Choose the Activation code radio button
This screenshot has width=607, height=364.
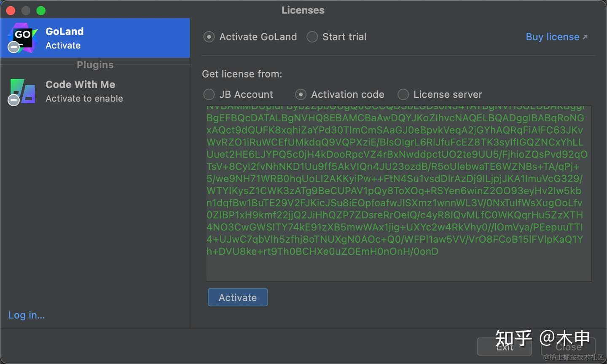click(x=301, y=94)
